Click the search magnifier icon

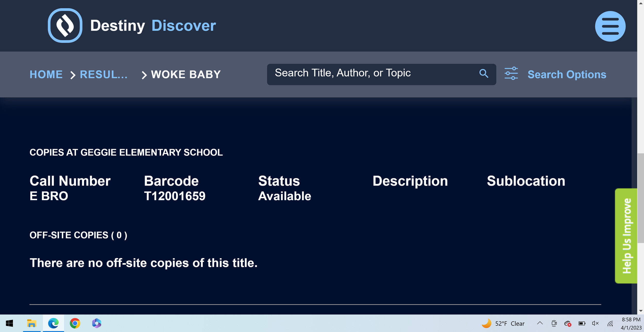(484, 74)
